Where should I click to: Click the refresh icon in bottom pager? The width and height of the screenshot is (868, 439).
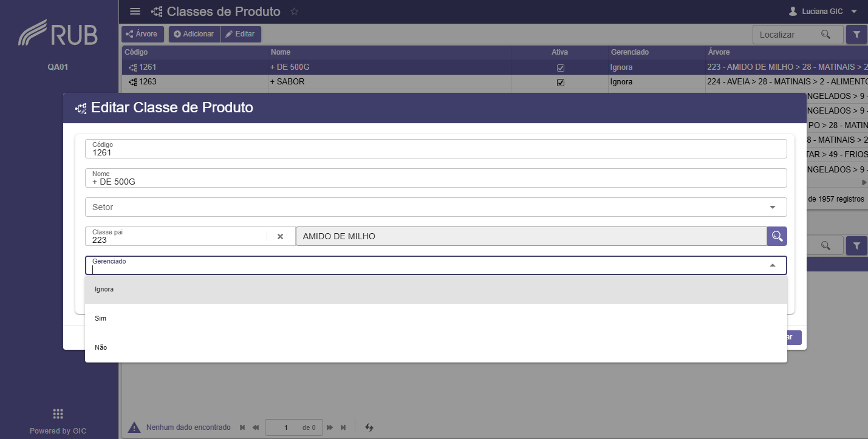pyautogui.click(x=369, y=427)
